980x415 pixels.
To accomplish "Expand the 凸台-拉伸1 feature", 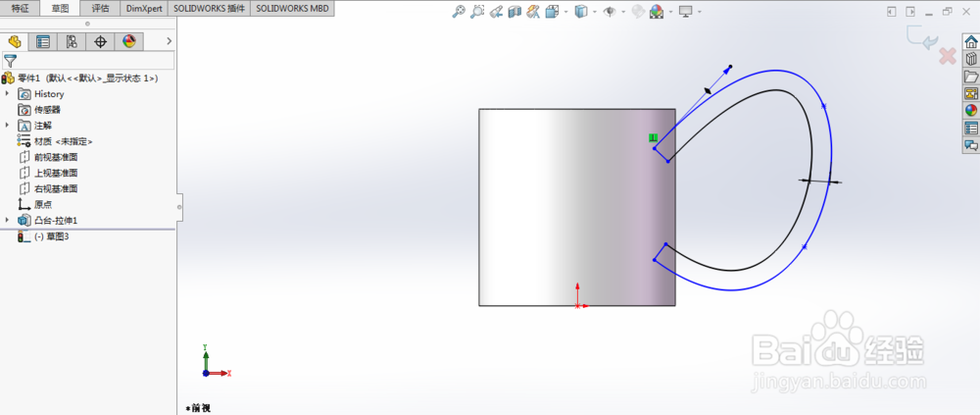I will (x=8, y=221).
